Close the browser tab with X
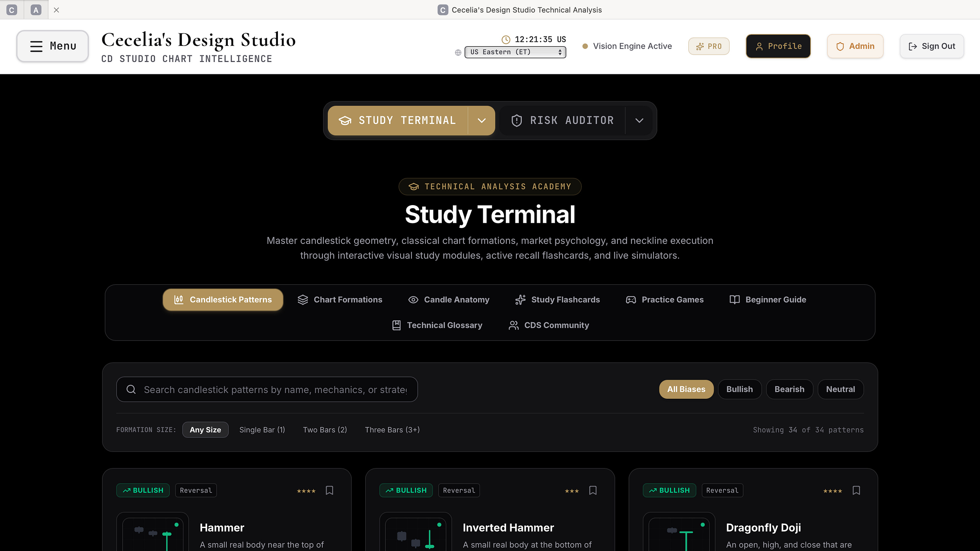 [x=56, y=10]
